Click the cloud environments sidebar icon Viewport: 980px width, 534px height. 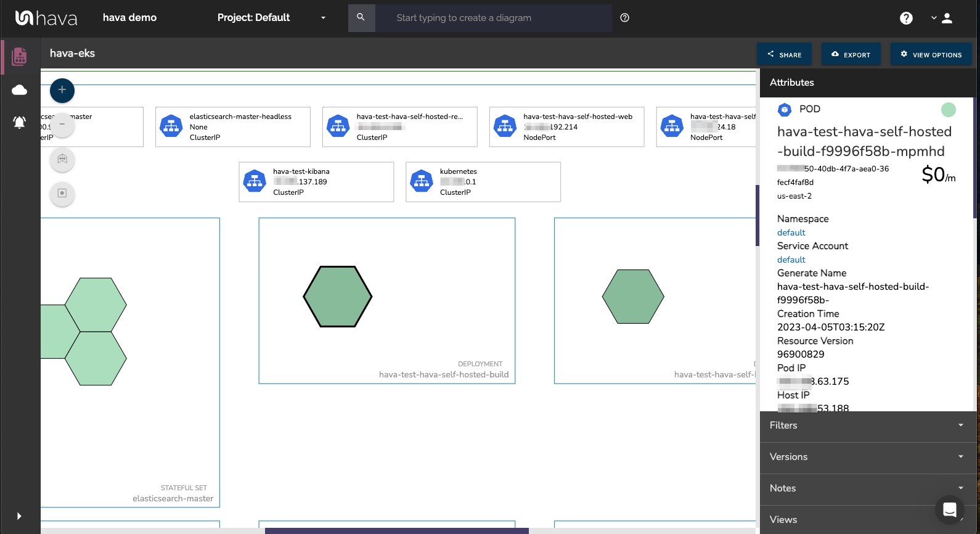[19, 91]
